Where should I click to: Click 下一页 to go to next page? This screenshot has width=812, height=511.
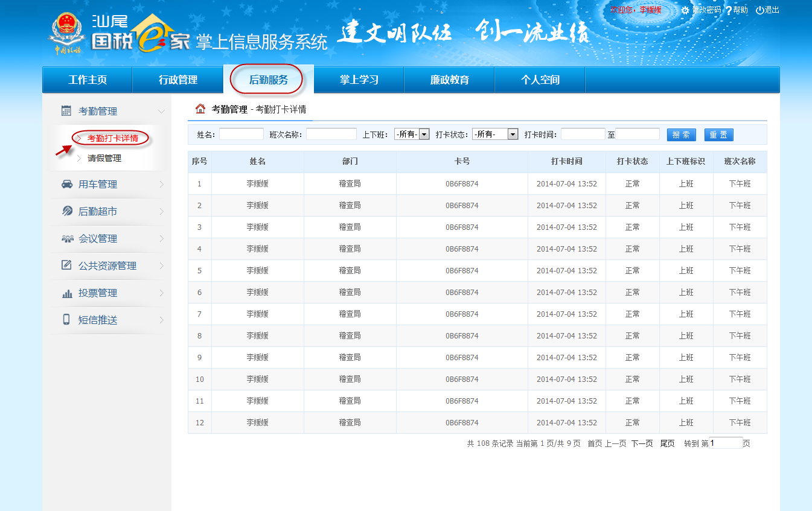point(642,443)
